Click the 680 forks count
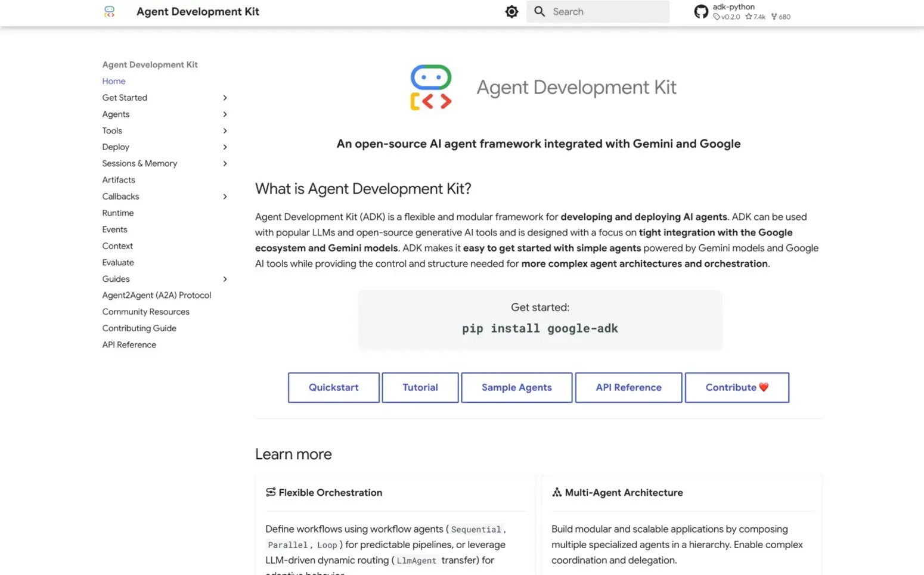 (x=781, y=17)
